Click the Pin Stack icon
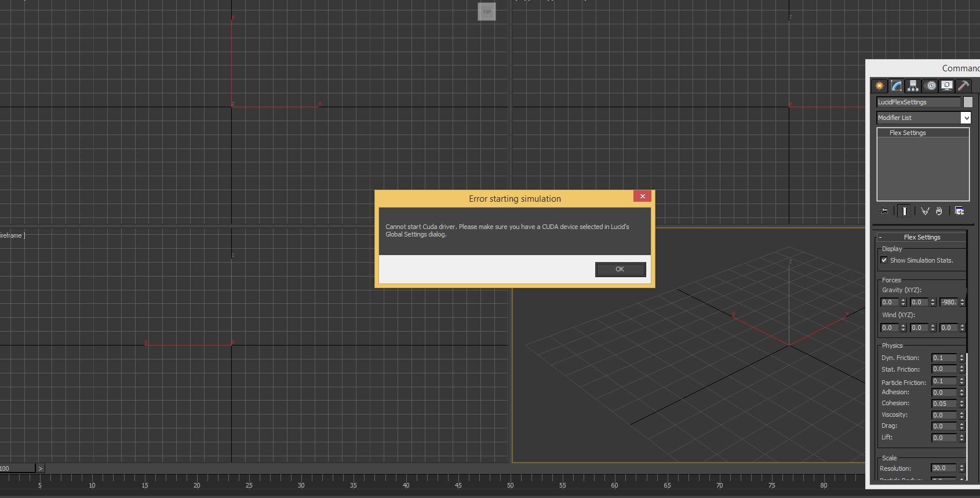980x498 pixels. tap(884, 211)
